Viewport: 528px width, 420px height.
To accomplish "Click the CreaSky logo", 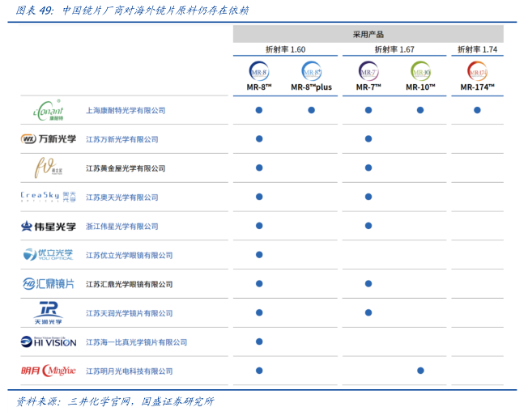I will click(48, 197).
